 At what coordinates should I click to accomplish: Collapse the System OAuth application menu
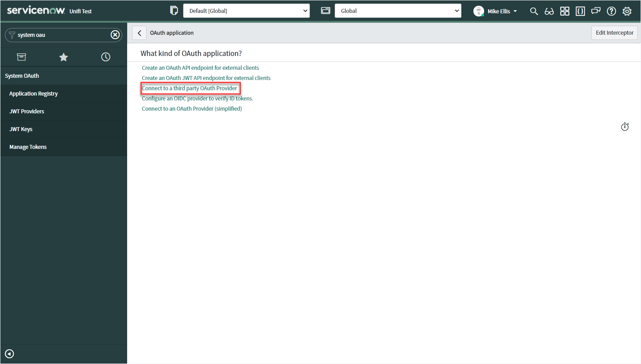click(x=64, y=76)
